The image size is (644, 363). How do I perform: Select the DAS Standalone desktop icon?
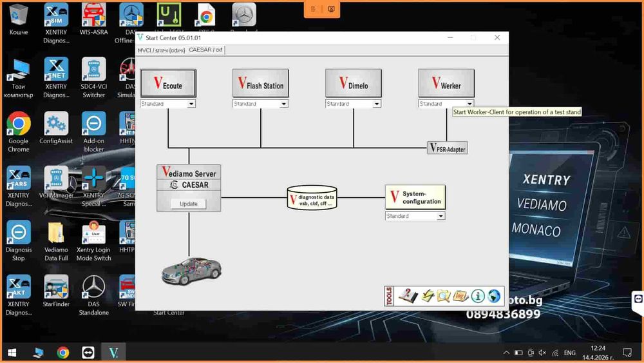[93, 295]
